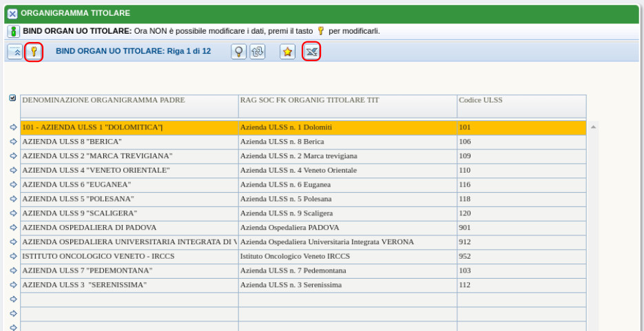The image size is (644, 331).
Task: Collapse the panel with double-chevron button
Action: click(x=16, y=52)
